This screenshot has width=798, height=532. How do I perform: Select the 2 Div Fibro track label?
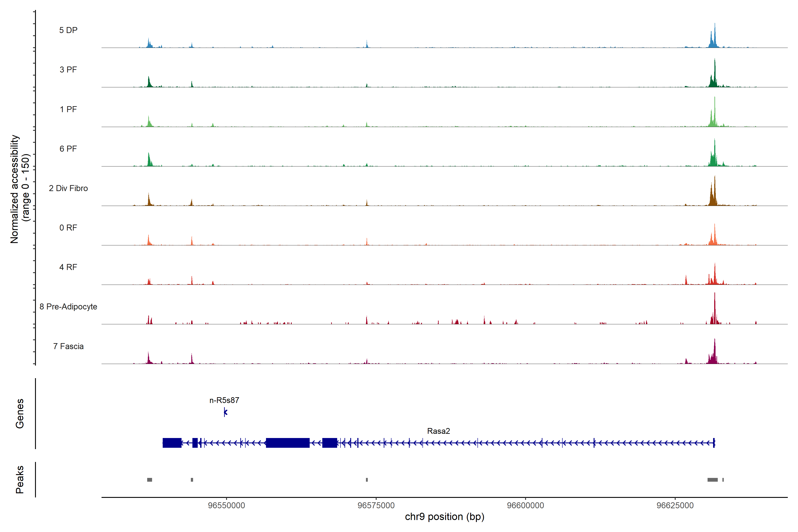point(68,188)
